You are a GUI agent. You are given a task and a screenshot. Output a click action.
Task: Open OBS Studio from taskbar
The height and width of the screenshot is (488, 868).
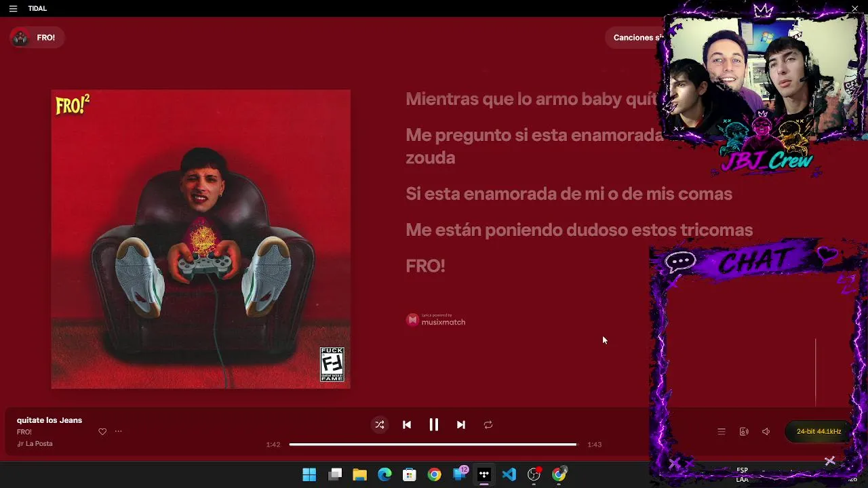[x=534, y=474]
